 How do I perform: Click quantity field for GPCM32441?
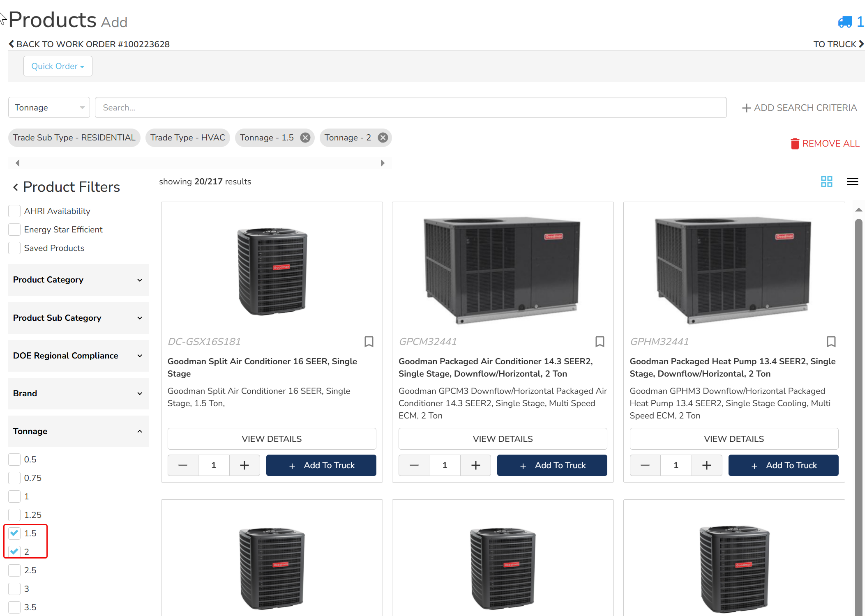(445, 465)
